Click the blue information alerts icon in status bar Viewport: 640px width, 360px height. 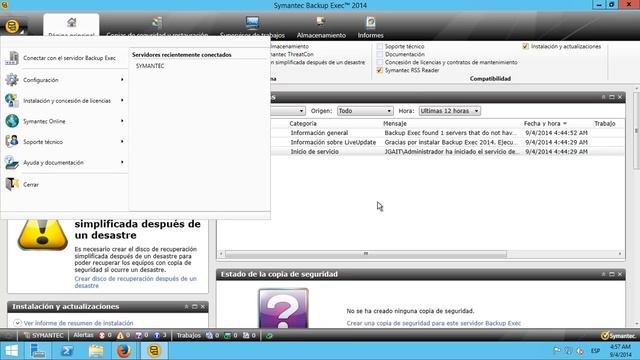pos(157,336)
